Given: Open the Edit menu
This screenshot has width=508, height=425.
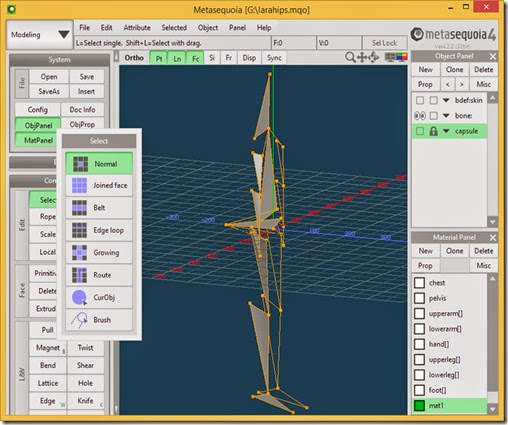Looking at the screenshot, I should point(107,28).
